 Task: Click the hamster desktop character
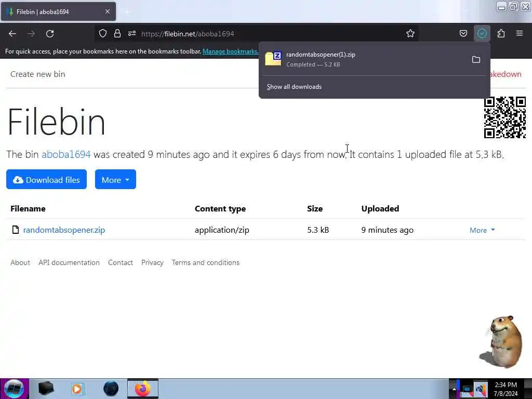click(501, 342)
